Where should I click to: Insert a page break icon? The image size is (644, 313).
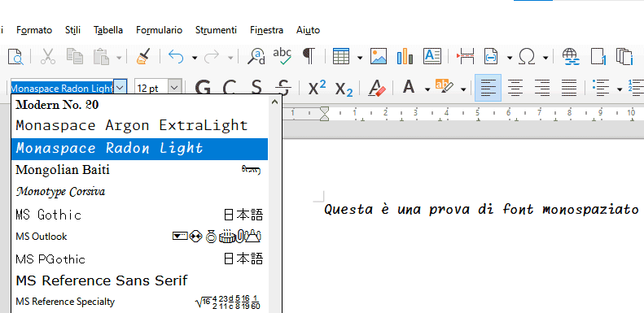pos(466,57)
